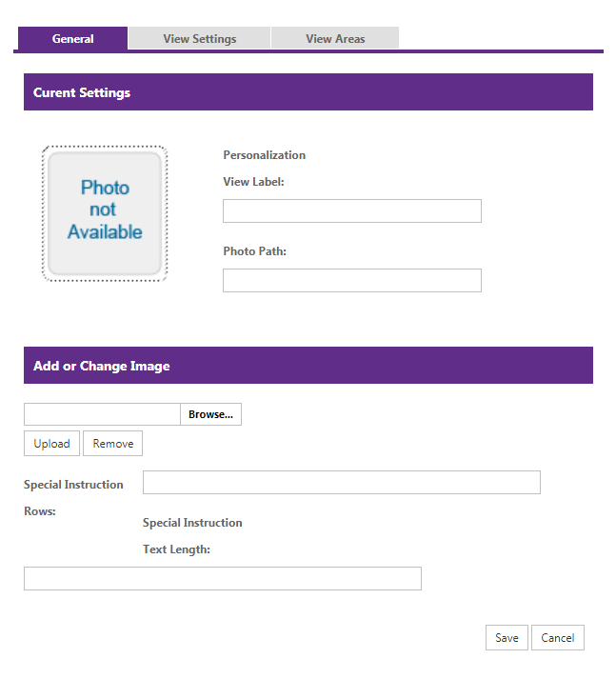Click the Curent Settings section header

(x=82, y=93)
